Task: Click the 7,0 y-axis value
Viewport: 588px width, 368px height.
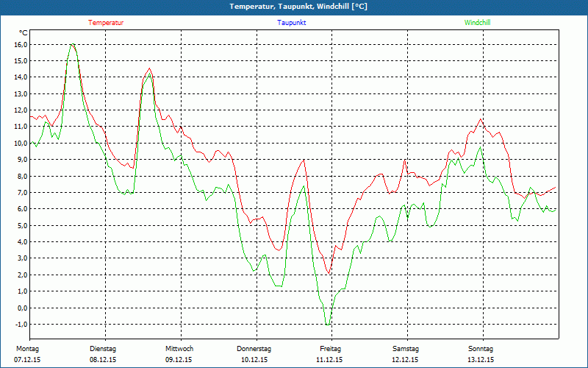Action: 22,193
